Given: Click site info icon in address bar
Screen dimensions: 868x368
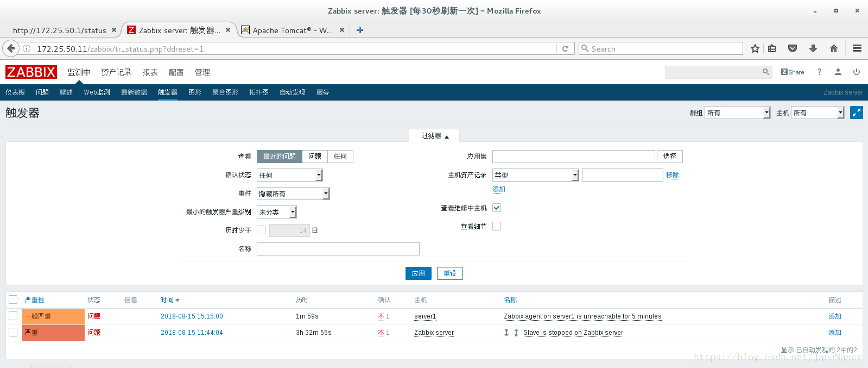Looking at the screenshot, I should point(26,48).
